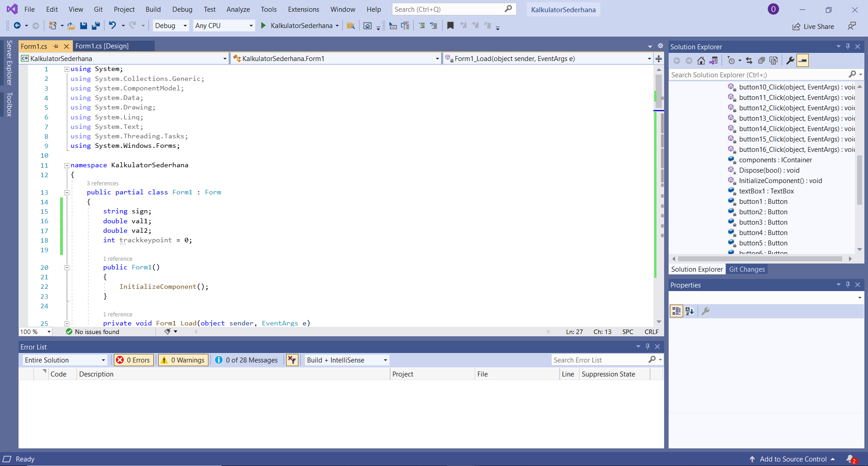Open the File menu

coord(29,9)
